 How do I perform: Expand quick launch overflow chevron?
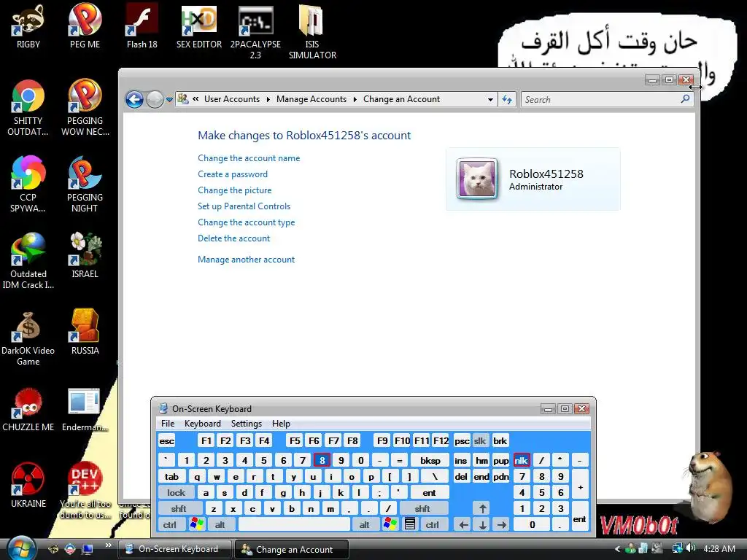point(108,545)
